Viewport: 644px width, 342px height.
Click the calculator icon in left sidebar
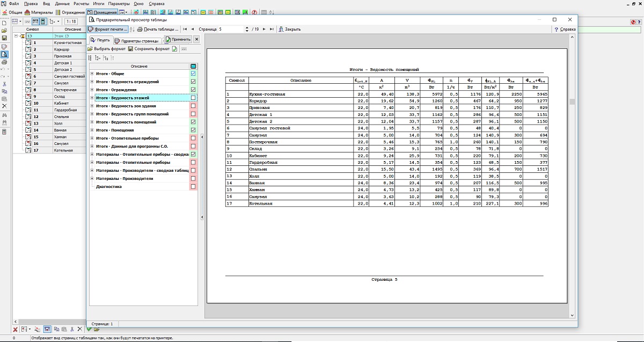(4, 132)
